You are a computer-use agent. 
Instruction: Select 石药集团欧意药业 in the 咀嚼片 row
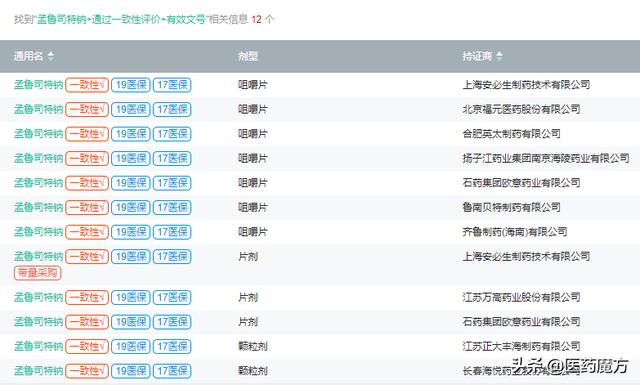click(x=521, y=183)
